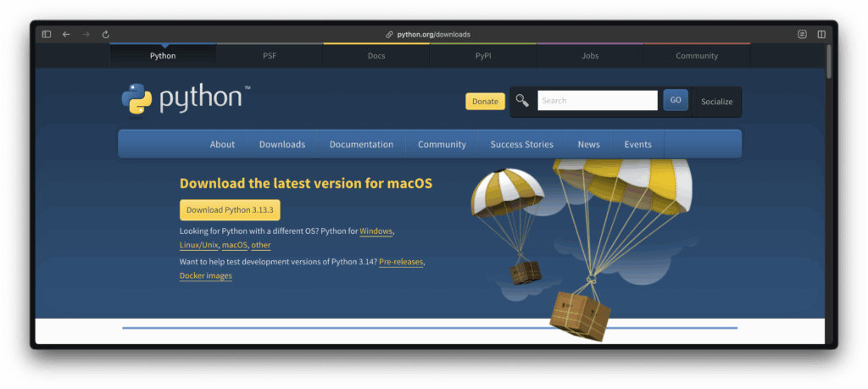Viewport: 868px width, 389px height.
Task: Click the Python logo
Action: pos(186,100)
